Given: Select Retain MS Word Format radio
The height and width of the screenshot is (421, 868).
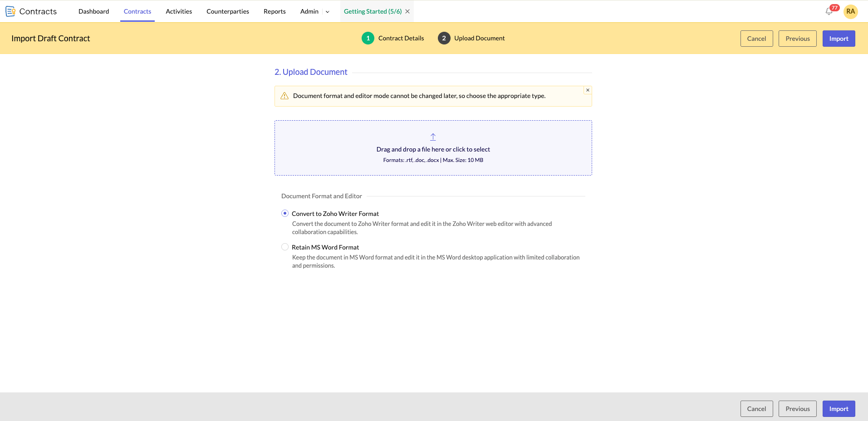Looking at the screenshot, I should pos(285,247).
